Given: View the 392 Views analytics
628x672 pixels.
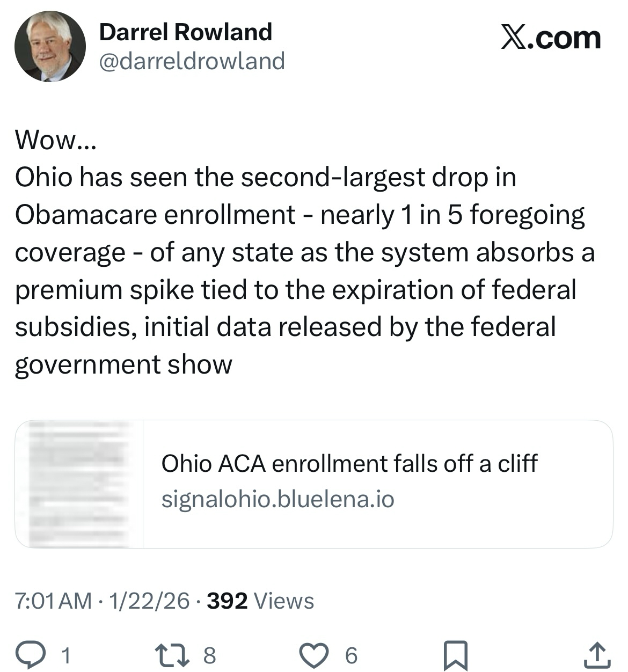Looking at the screenshot, I should 260,601.
